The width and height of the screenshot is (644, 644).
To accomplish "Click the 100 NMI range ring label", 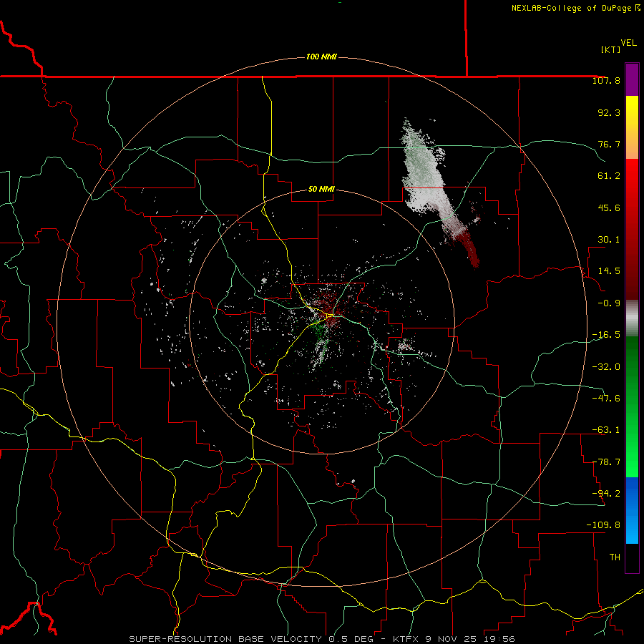I will (x=321, y=57).
